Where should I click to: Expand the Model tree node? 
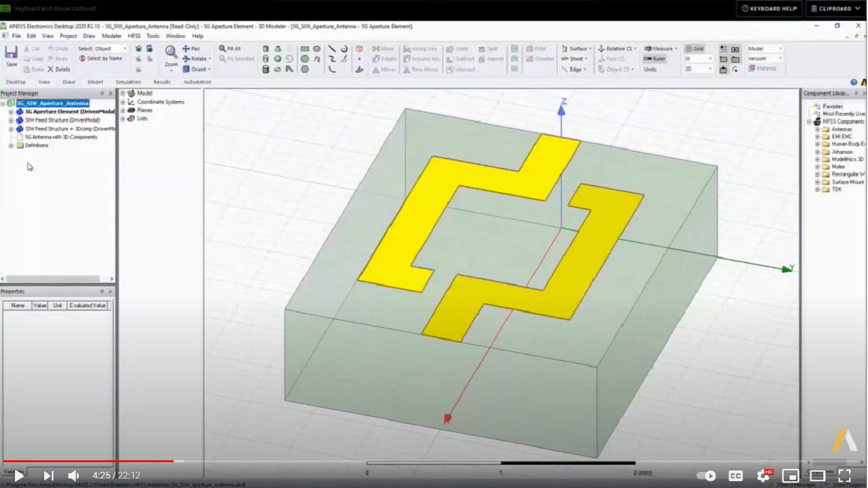[123, 93]
